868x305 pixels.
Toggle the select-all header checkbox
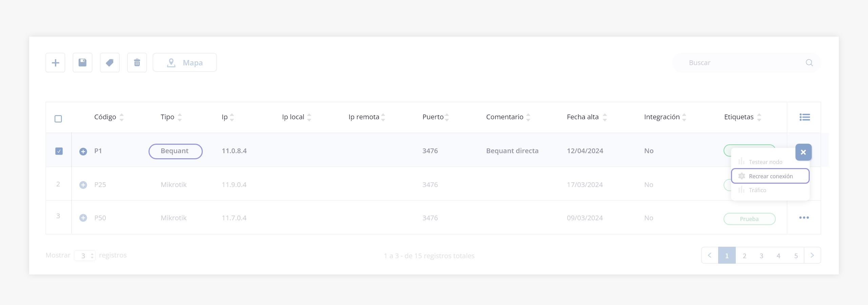[x=58, y=119]
